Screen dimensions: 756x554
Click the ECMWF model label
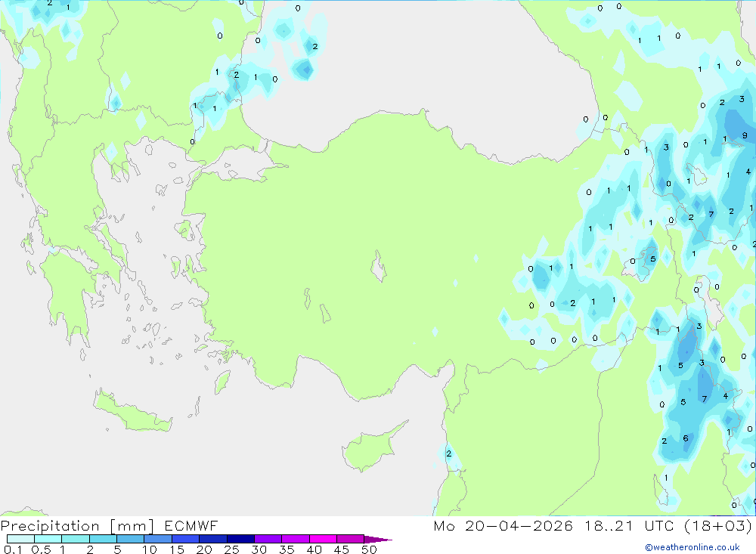point(191,526)
